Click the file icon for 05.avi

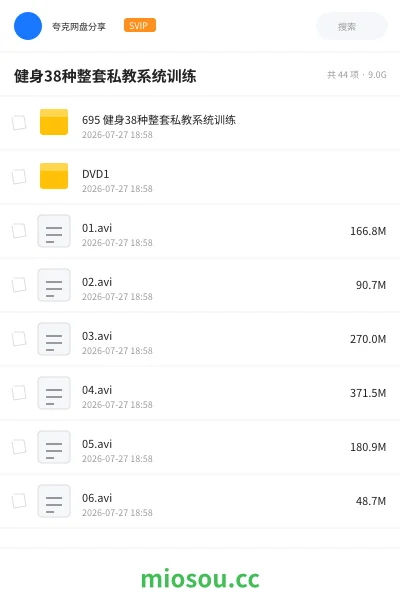(54, 447)
